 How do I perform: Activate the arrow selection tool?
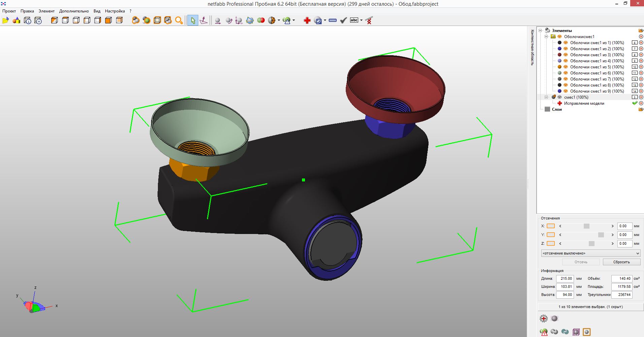[193, 21]
